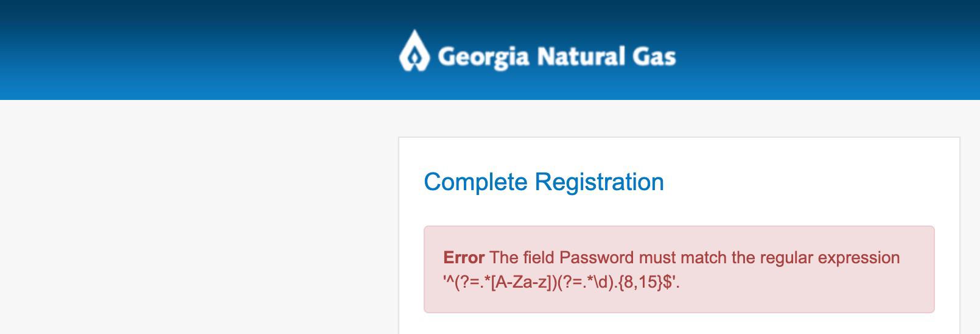Click the regular expression pattern text
Viewport: 980px width, 334px height.
[561, 282]
